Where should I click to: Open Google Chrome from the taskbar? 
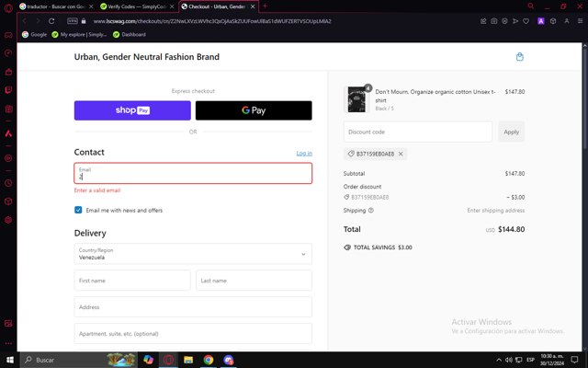tap(209, 360)
